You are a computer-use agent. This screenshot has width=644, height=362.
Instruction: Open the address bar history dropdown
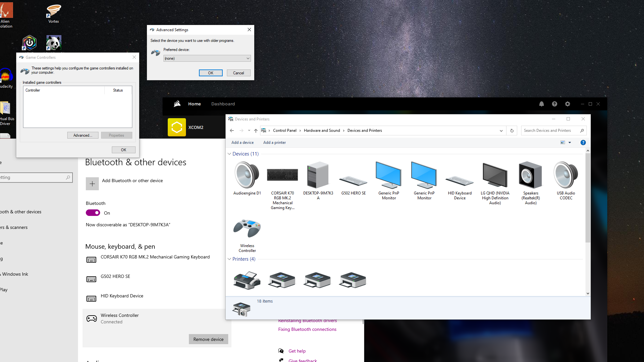[x=501, y=131]
